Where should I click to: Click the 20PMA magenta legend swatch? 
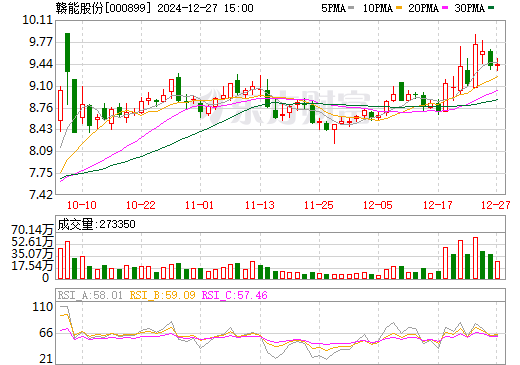445,8
